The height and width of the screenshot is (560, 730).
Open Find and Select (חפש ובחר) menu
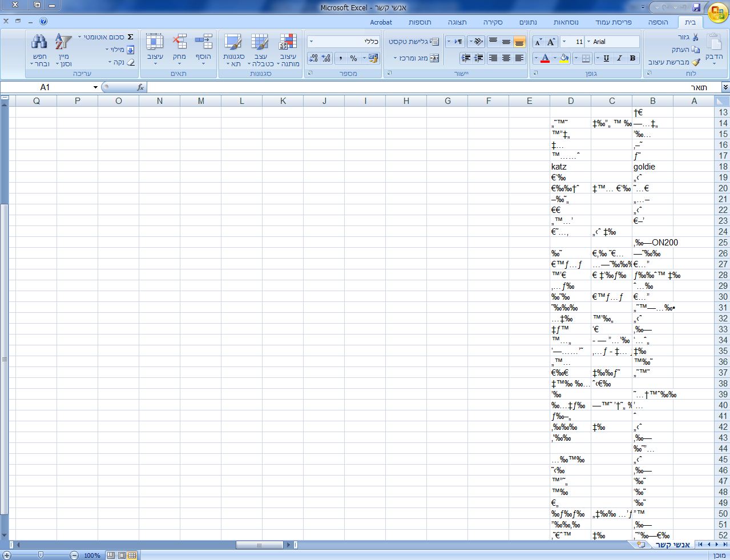pyautogui.click(x=39, y=50)
